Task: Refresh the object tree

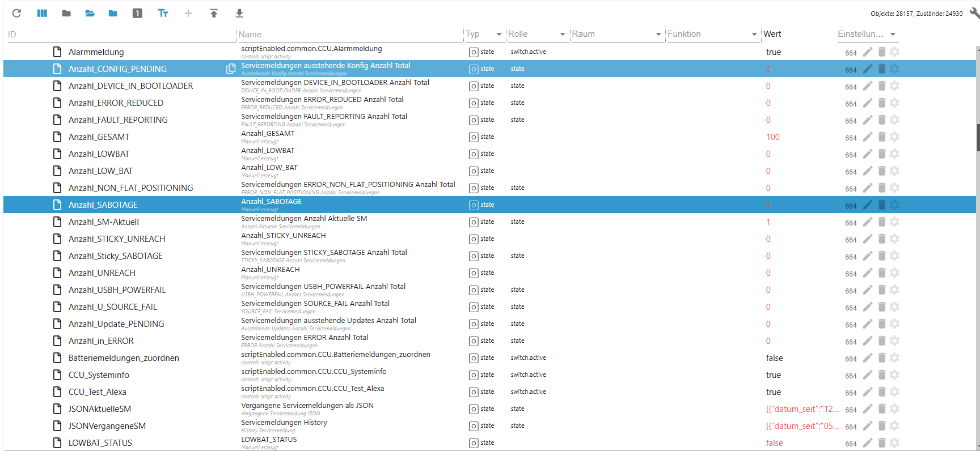Action: pos(16,13)
